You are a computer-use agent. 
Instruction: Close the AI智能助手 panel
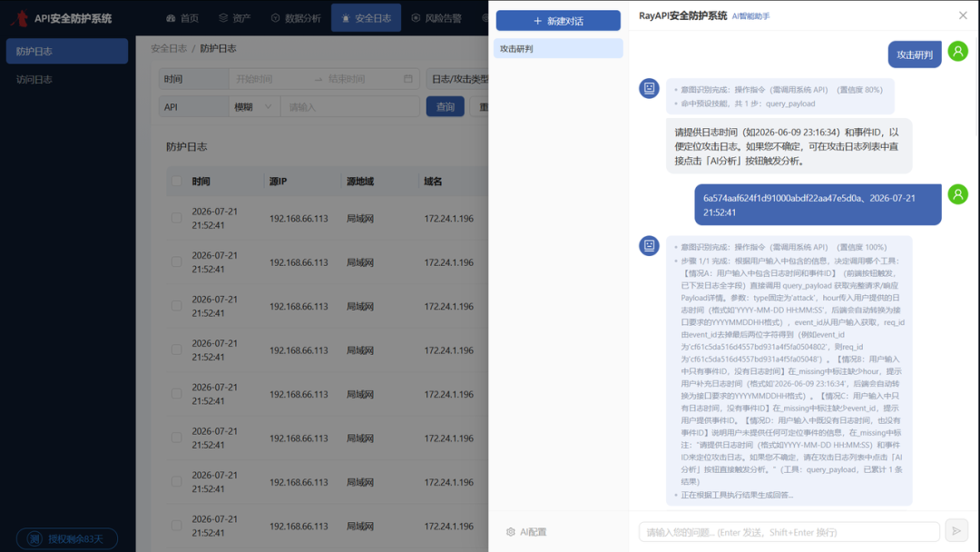(x=963, y=15)
